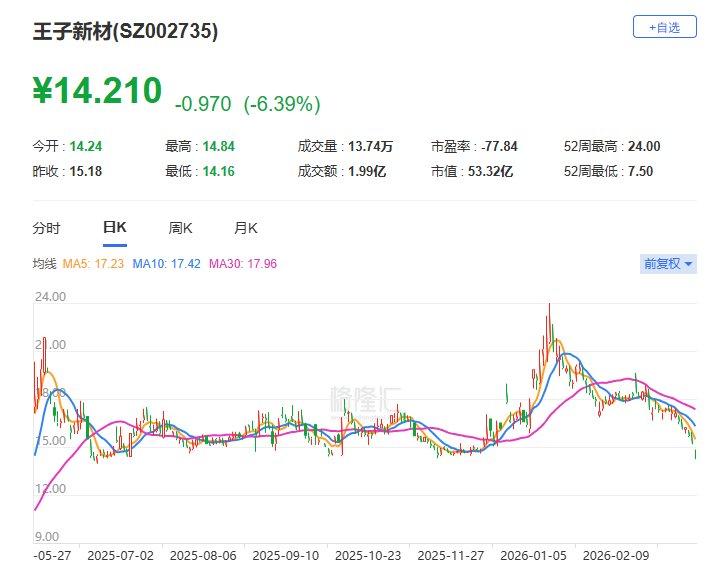Click the 王子新材(SZ002735) stock title

click(126, 31)
